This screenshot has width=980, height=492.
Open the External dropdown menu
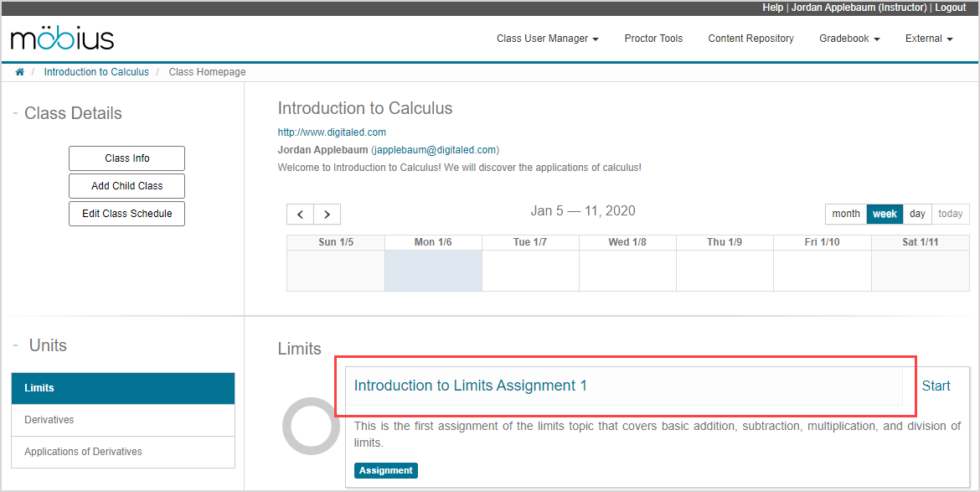point(929,39)
